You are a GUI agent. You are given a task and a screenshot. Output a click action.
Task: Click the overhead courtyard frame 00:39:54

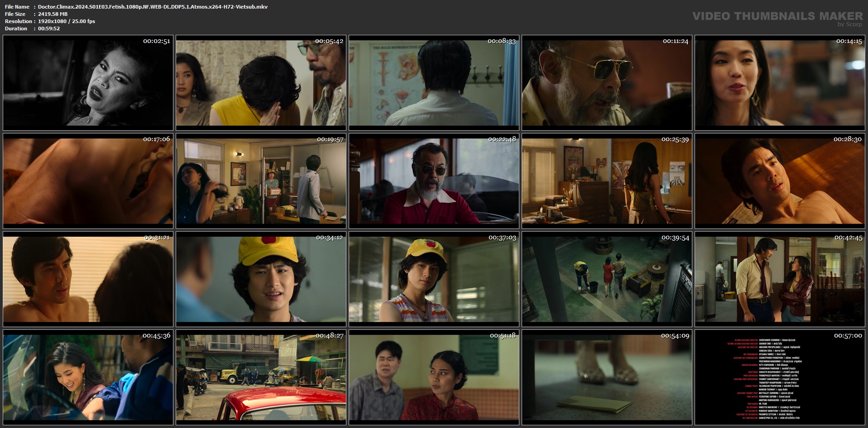point(607,279)
